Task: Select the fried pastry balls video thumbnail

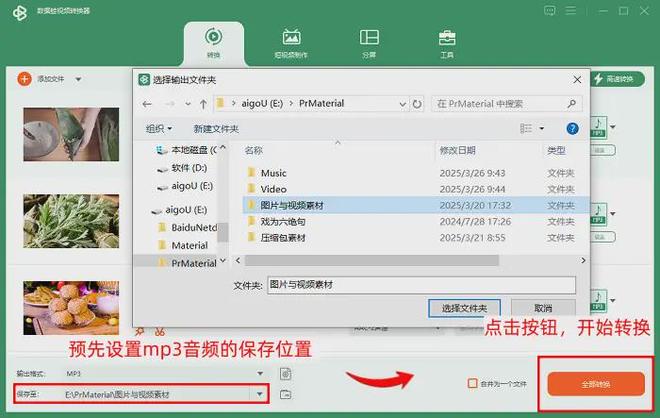Action: point(71,308)
